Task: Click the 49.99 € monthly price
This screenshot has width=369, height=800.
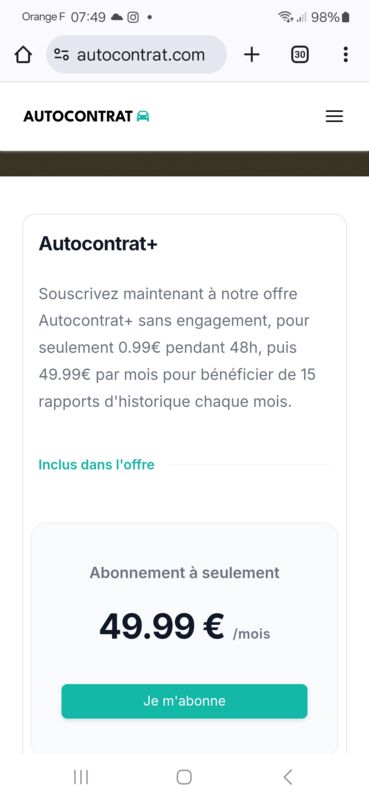Action: pos(162,627)
